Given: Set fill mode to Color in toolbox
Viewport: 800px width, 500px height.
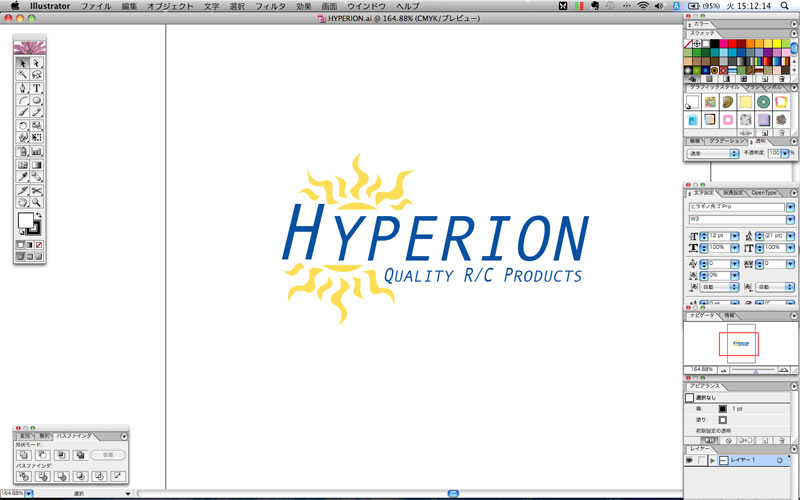Looking at the screenshot, I should tap(21, 245).
